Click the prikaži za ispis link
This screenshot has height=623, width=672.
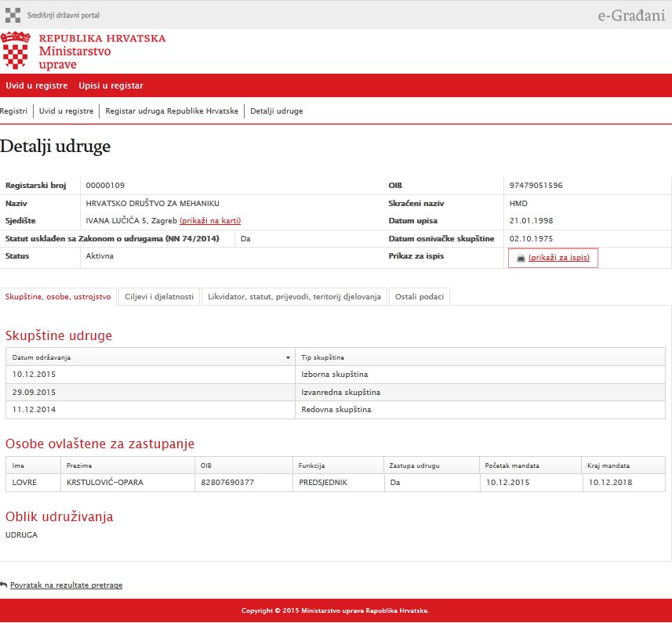[558, 258]
